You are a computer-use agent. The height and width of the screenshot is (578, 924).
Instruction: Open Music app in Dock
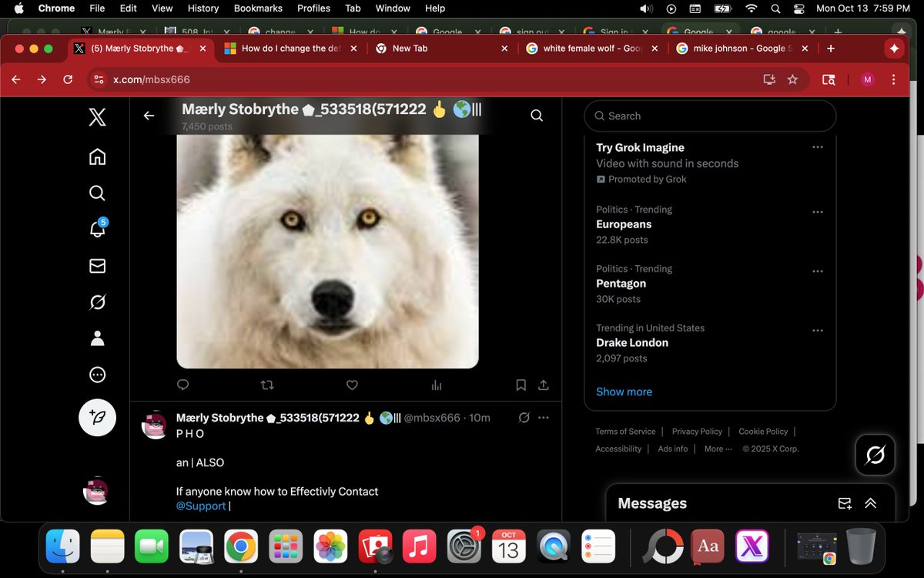(419, 546)
